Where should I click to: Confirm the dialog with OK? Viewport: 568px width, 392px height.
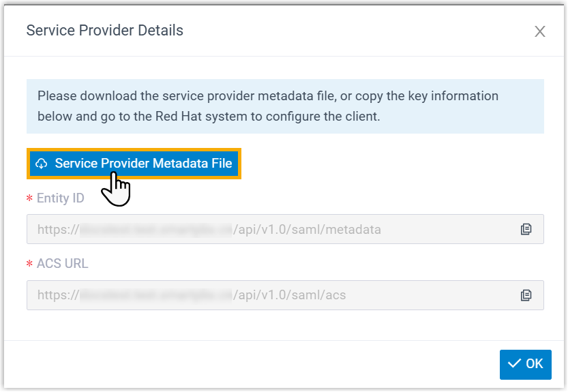tap(525, 364)
